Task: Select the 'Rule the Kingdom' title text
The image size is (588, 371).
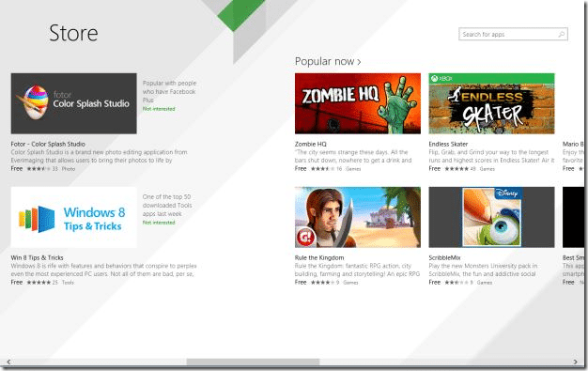Action: [x=319, y=257]
